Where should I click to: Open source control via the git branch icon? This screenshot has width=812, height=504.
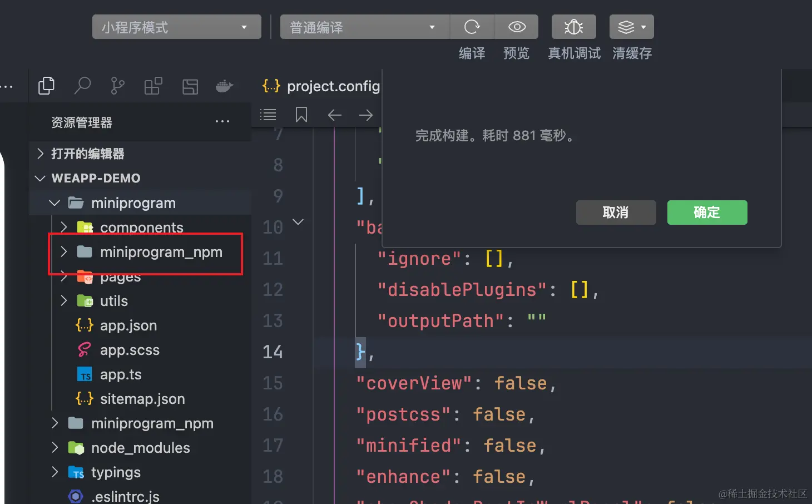coord(117,86)
